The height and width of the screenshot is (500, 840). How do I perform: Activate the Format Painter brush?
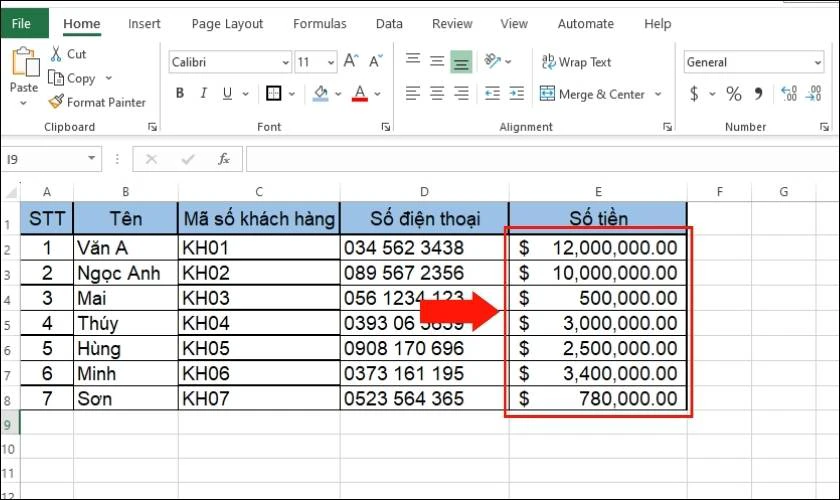96,102
